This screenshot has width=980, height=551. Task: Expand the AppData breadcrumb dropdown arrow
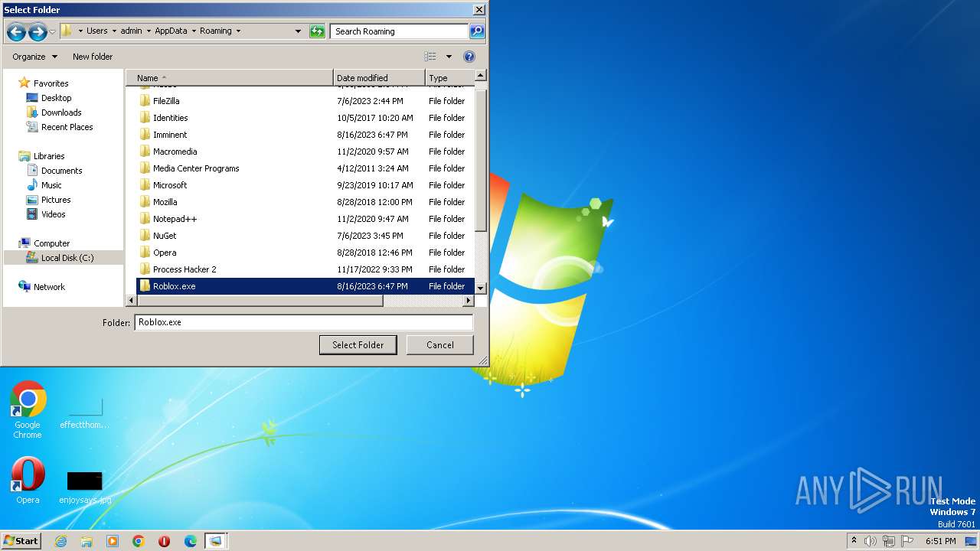[x=194, y=31]
